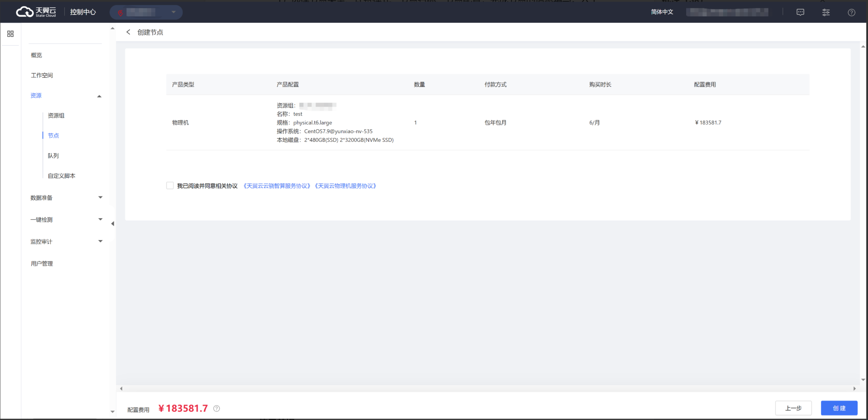Open 《天翼云物理机服务协议》 link
This screenshot has width=868, height=420.
345,186
